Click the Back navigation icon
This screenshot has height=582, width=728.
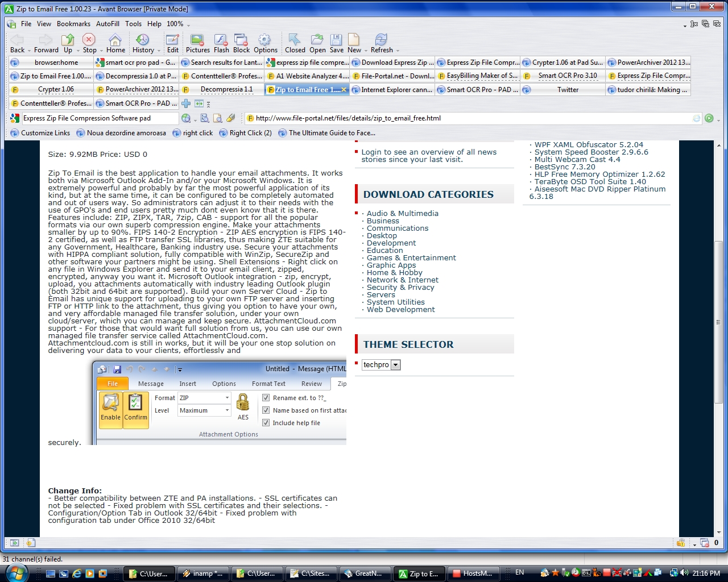(x=17, y=39)
